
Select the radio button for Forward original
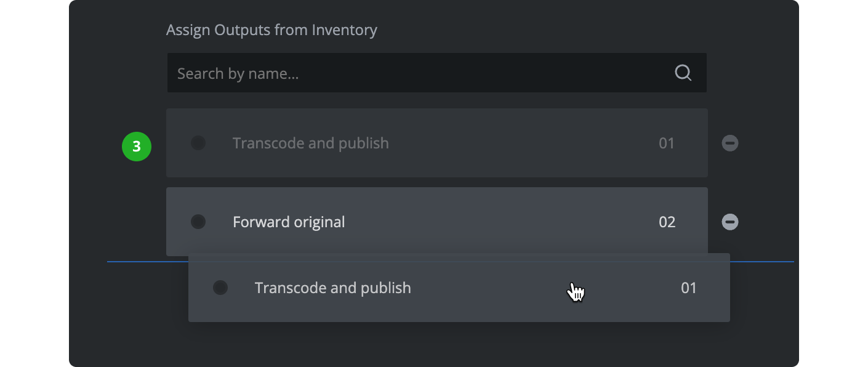pos(198,222)
